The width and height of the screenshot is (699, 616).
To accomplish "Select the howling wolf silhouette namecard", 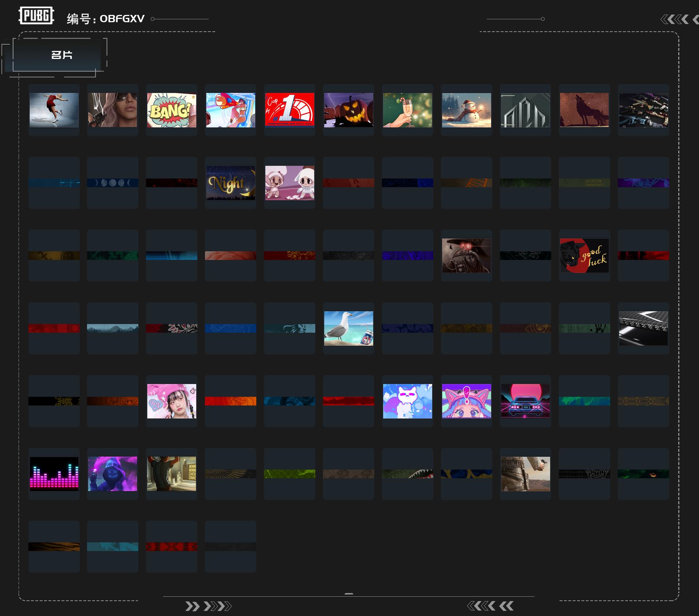I will click(584, 110).
